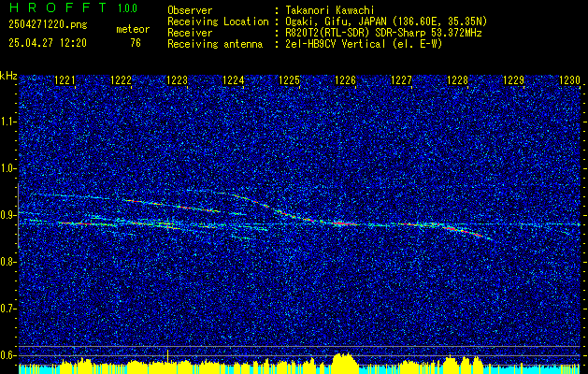Screen dimensions: 588x374
Task: Click the HROFFT 1.0.0 title text
Action: [x=74, y=7]
